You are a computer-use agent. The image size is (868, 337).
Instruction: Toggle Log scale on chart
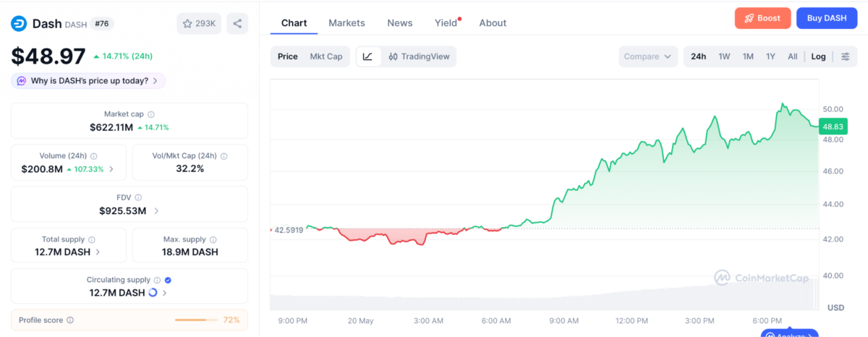(x=819, y=56)
